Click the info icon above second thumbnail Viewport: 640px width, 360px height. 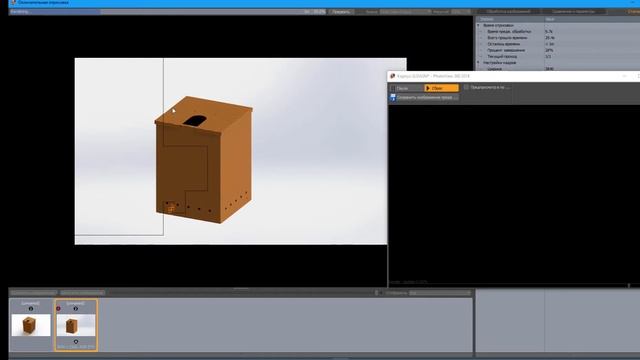click(76, 309)
